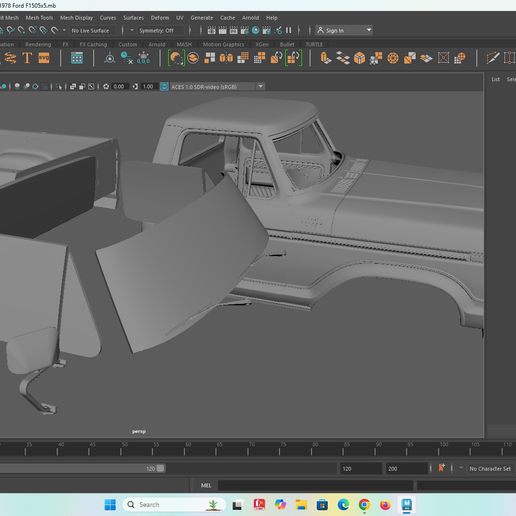Screen dimensions: 516x516
Task: Open the Generate menu
Action: pos(202,18)
